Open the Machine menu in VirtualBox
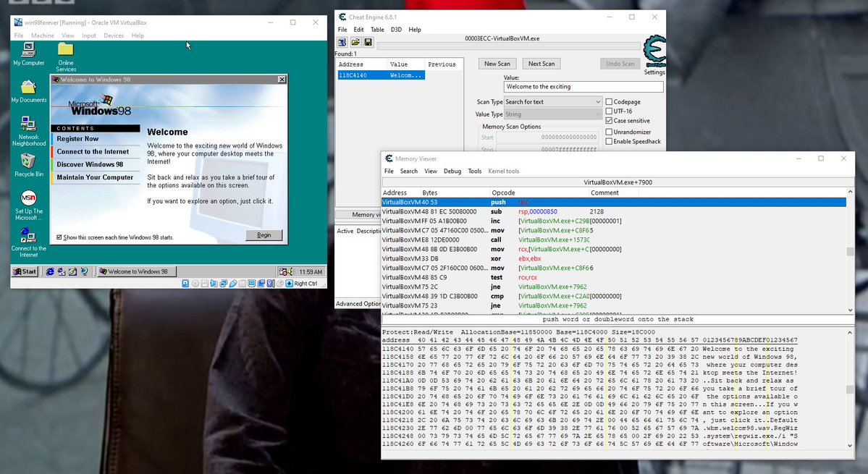Screen dimensions: 868x474 click(43, 35)
